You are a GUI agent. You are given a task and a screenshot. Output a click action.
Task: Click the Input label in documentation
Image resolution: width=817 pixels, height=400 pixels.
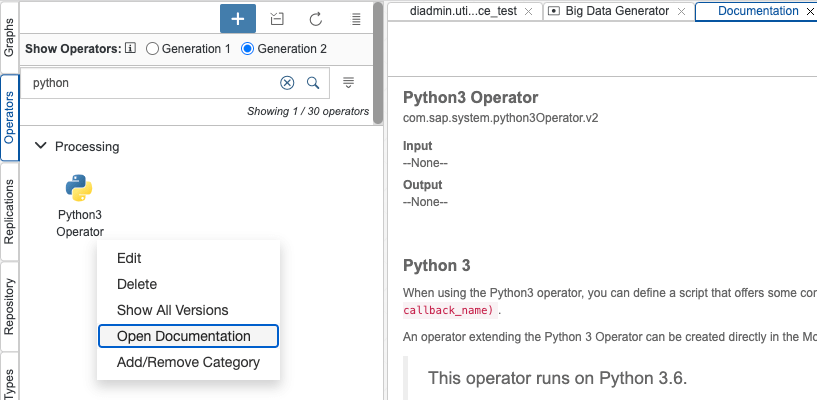[417, 146]
